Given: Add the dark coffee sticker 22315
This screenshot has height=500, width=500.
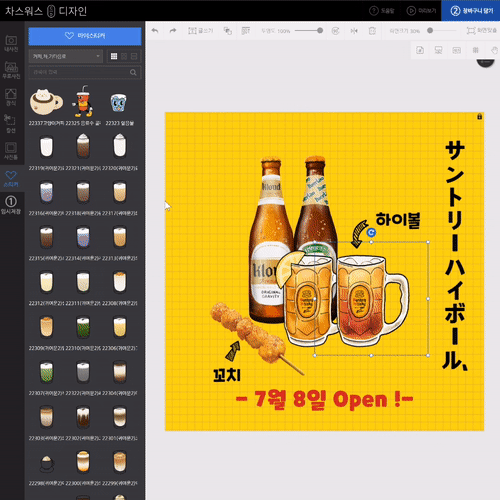Looking at the screenshot, I should pos(46,237).
